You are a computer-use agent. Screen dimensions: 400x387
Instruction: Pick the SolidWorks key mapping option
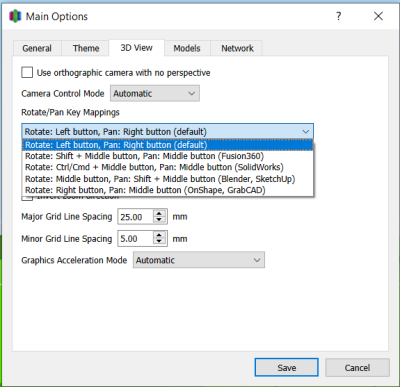point(168,167)
